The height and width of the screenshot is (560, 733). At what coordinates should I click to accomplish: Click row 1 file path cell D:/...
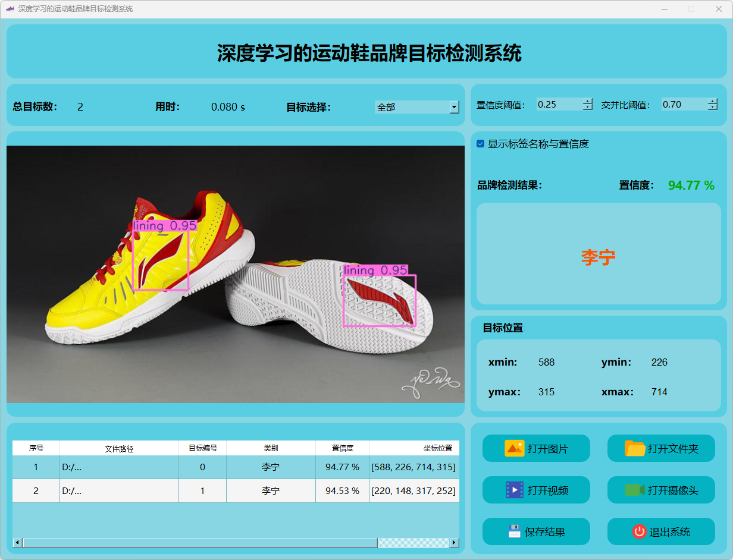pyautogui.click(x=120, y=467)
